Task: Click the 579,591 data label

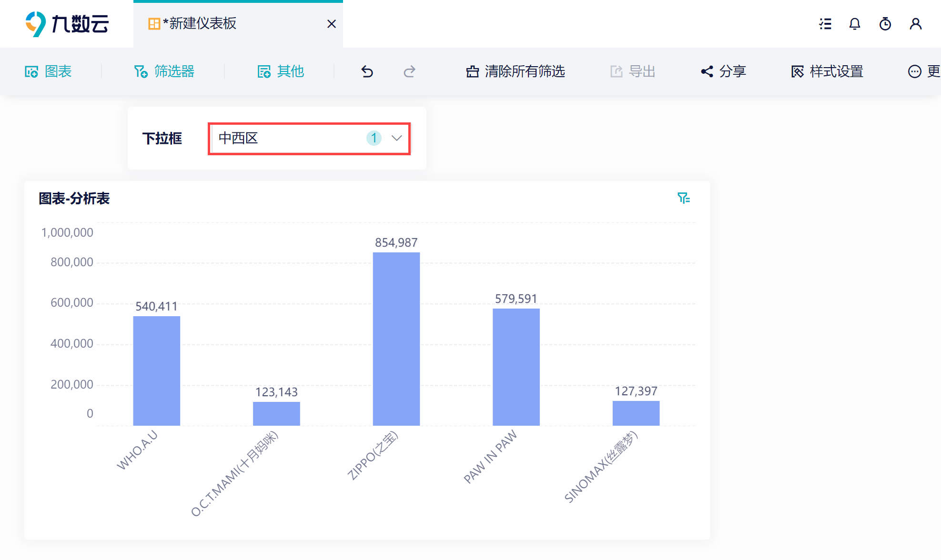Action: (x=516, y=299)
